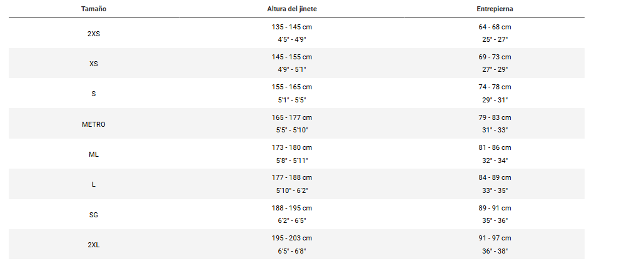This screenshot has width=644, height=271.
Task: Select the METRO size row label
Action: pyautogui.click(x=94, y=124)
